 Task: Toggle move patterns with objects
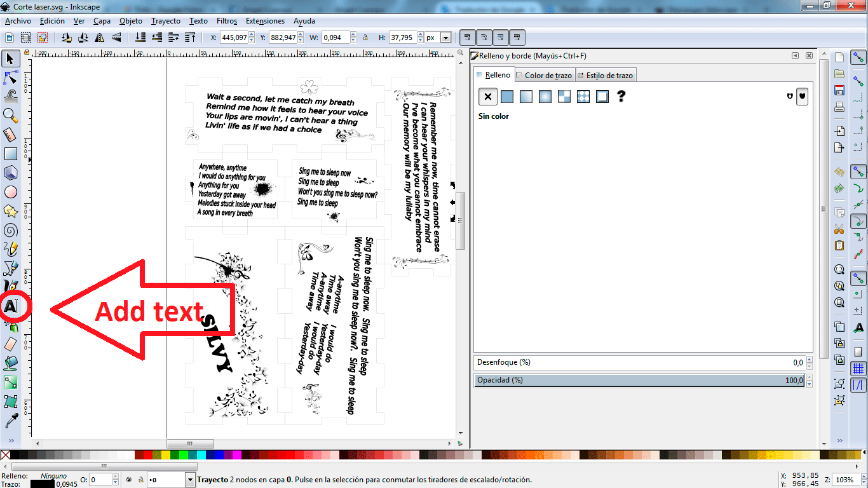click(x=519, y=37)
